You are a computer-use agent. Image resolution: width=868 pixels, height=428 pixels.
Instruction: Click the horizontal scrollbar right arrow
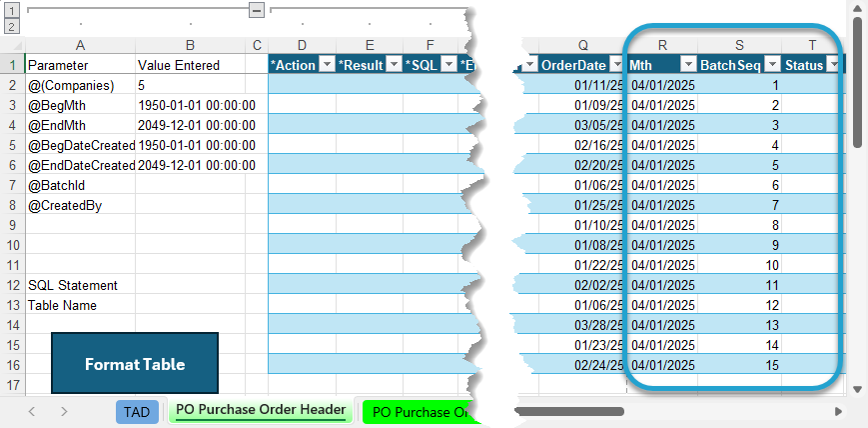click(x=838, y=411)
